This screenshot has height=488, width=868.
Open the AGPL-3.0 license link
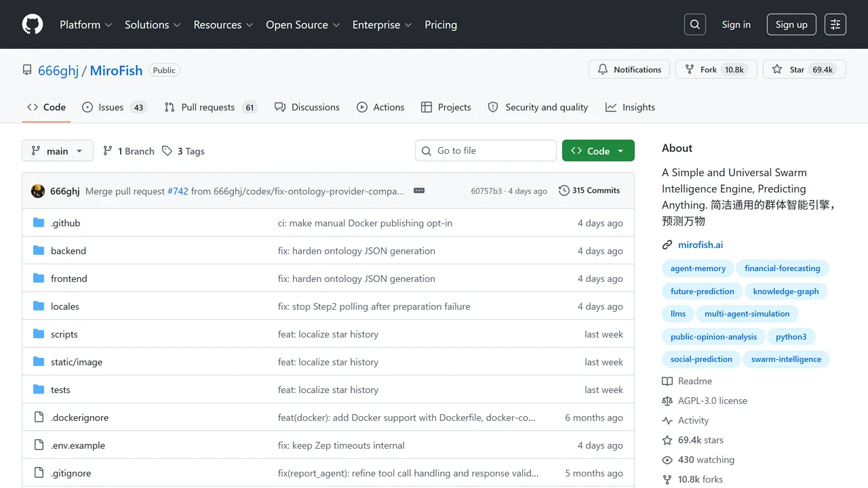pyautogui.click(x=705, y=401)
